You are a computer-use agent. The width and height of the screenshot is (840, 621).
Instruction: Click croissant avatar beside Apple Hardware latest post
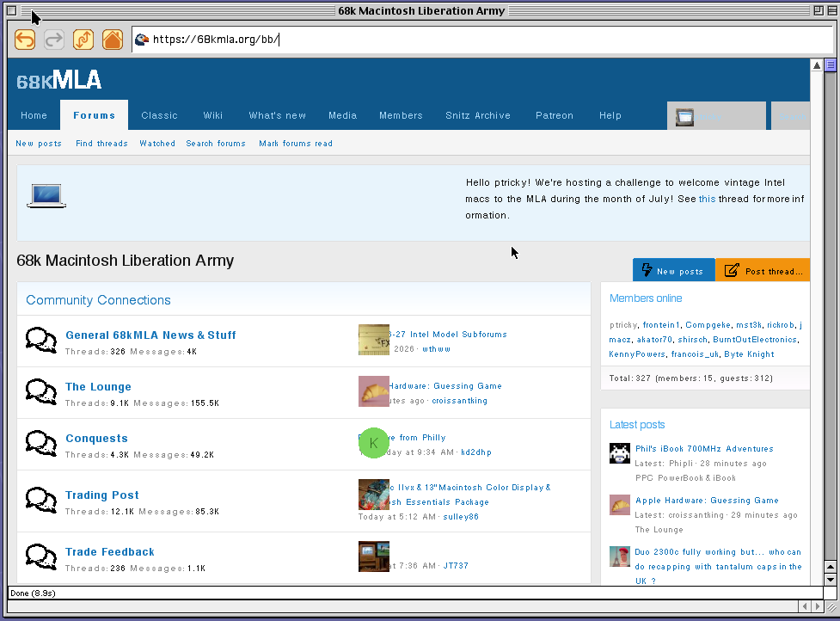tap(620, 505)
